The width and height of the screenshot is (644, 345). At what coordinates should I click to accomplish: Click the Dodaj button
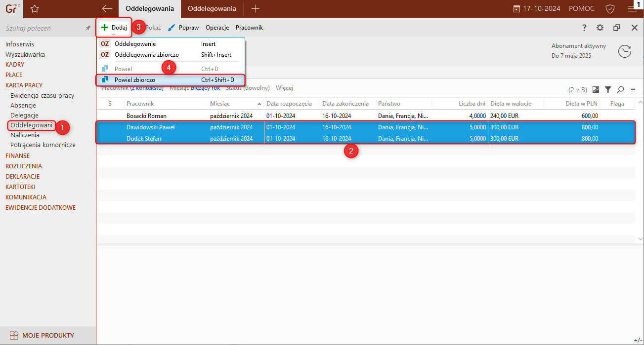point(114,28)
